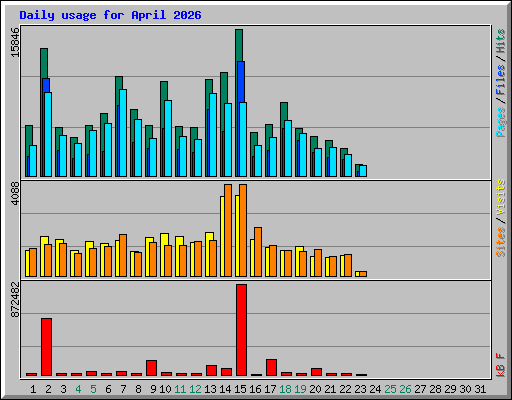Click the 'Visits' legend label
512x400 pixels.
coord(500,197)
